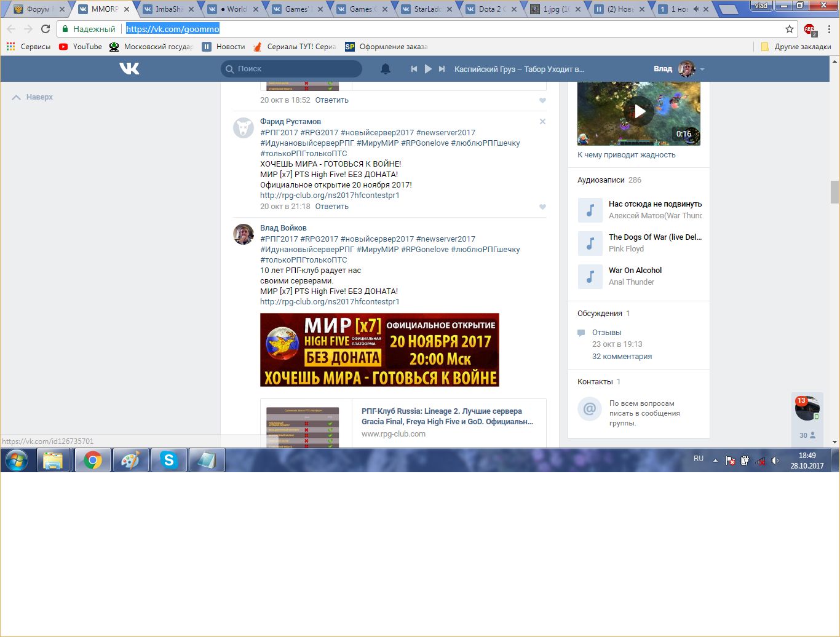Open Влад Войков's profile name link
Image resolution: width=840 pixels, height=637 pixels.
click(x=283, y=228)
